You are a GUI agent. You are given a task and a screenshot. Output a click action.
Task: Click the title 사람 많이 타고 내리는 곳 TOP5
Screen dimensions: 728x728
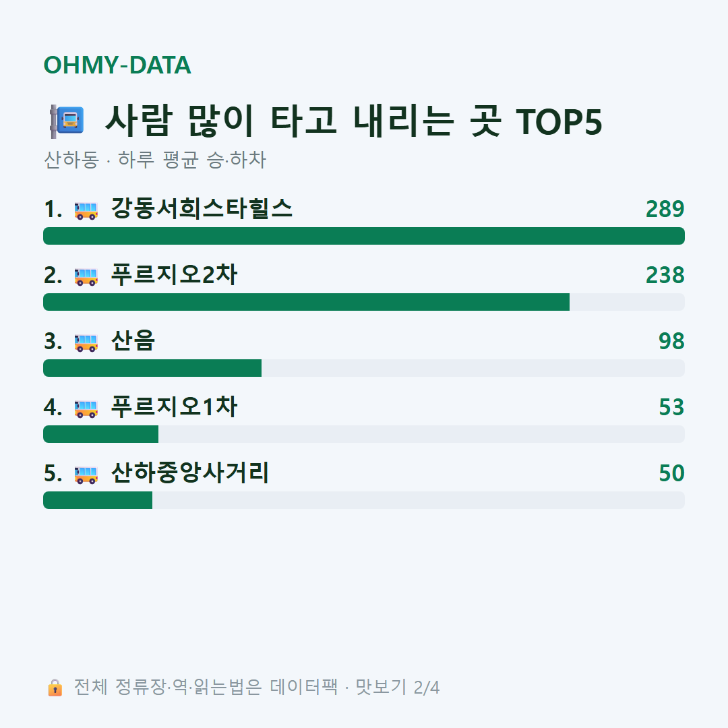(x=354, y=121)
